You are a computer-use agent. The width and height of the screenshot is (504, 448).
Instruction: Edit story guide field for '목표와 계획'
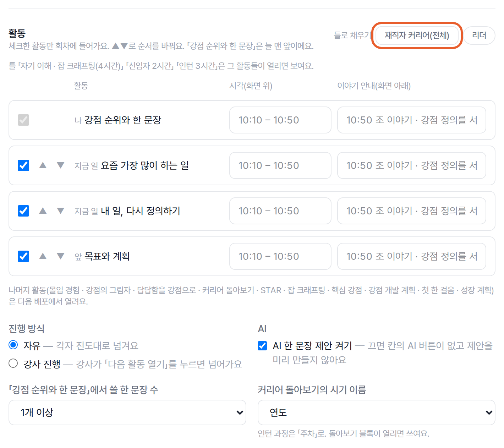412,256
